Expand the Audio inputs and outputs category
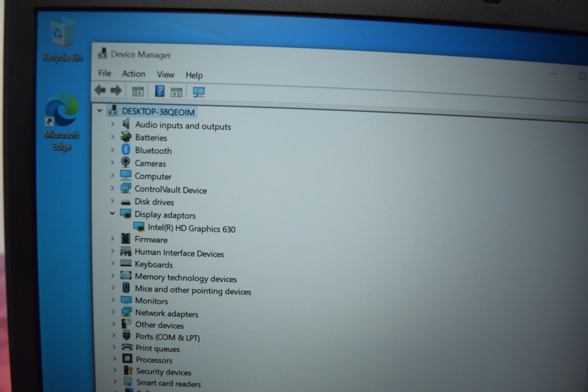This screenshot has width=588, height=392. (x=113, y=124)
